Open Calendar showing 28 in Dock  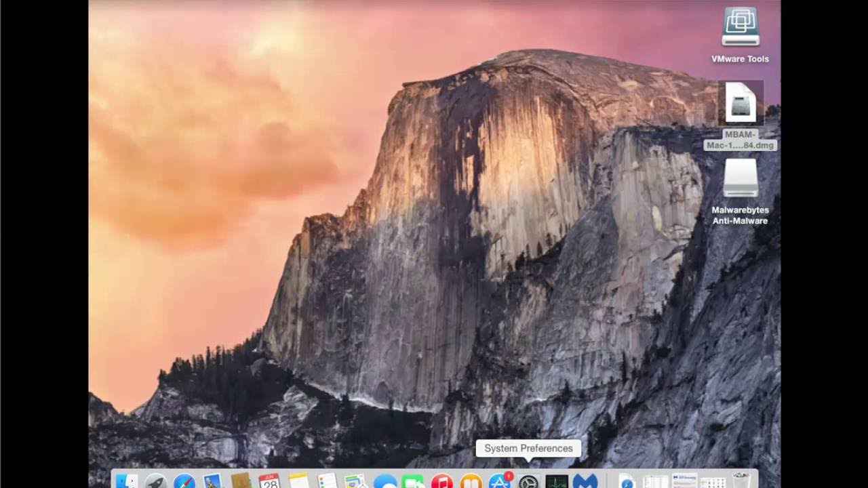click(269, 481)
